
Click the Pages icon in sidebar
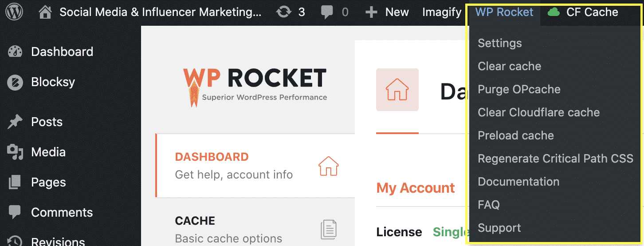point(15,182)
